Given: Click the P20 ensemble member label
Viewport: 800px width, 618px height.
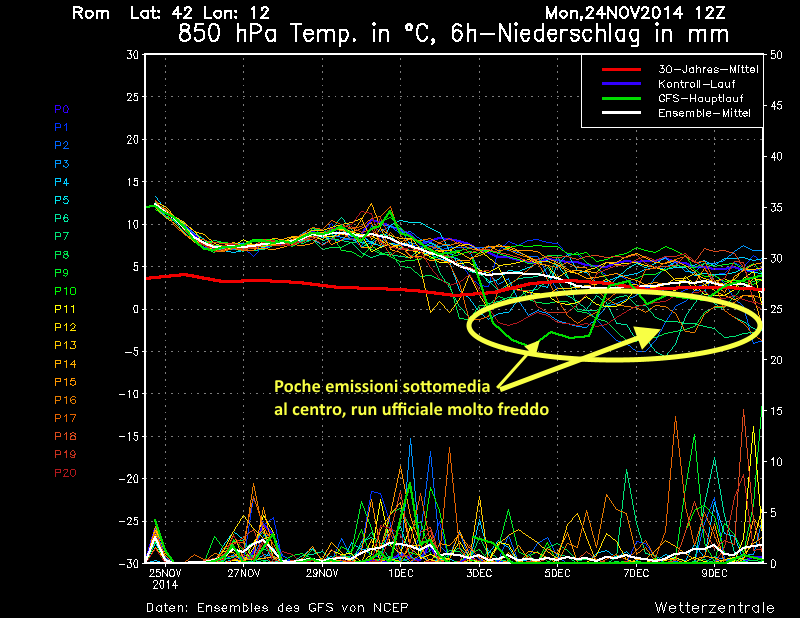Looking at the screenshot, I should 65,473.
